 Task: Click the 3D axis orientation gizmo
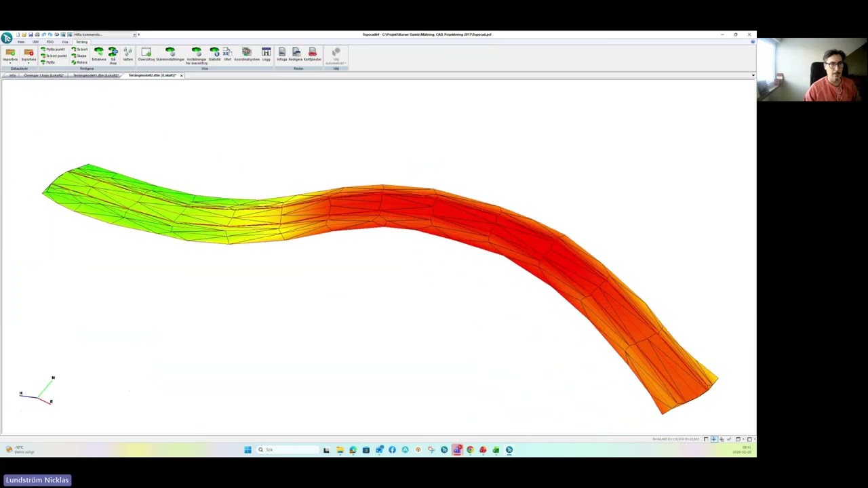tap(37, 391)
